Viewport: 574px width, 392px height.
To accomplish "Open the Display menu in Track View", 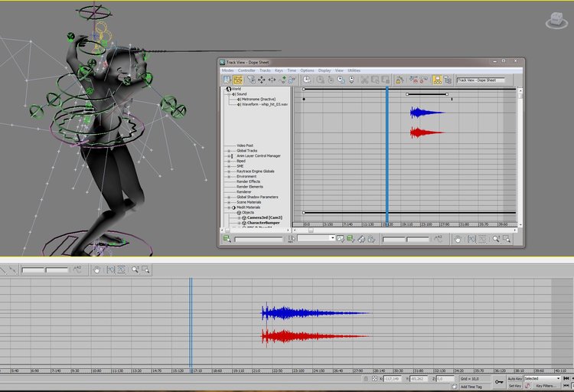I will coord(325,70).
